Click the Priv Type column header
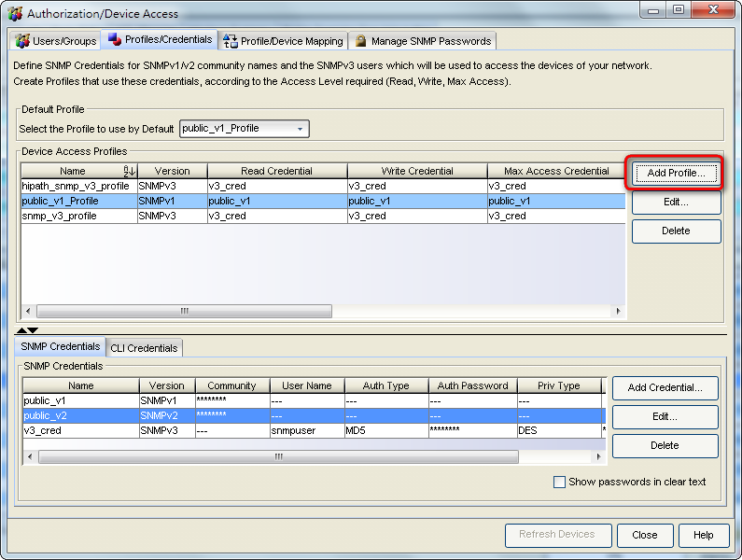This screenshot has width=742, height=560. tap(559, 385)
